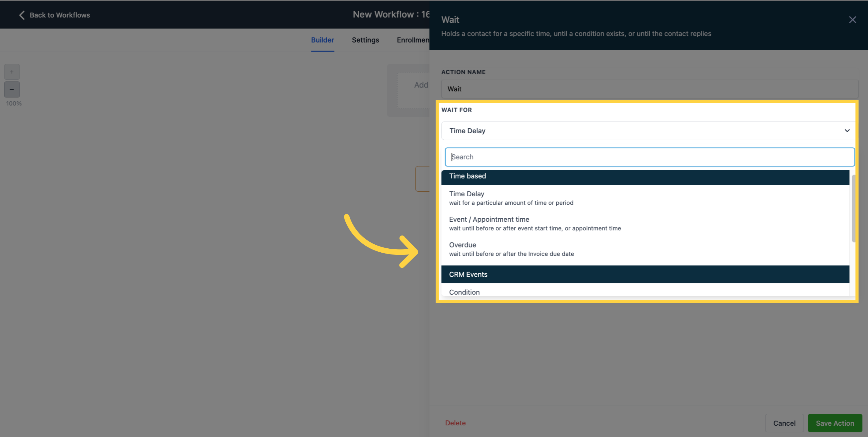The height and width of the screenshot is (437, 868).
Task: Click the Search input field
Action: 648,156
